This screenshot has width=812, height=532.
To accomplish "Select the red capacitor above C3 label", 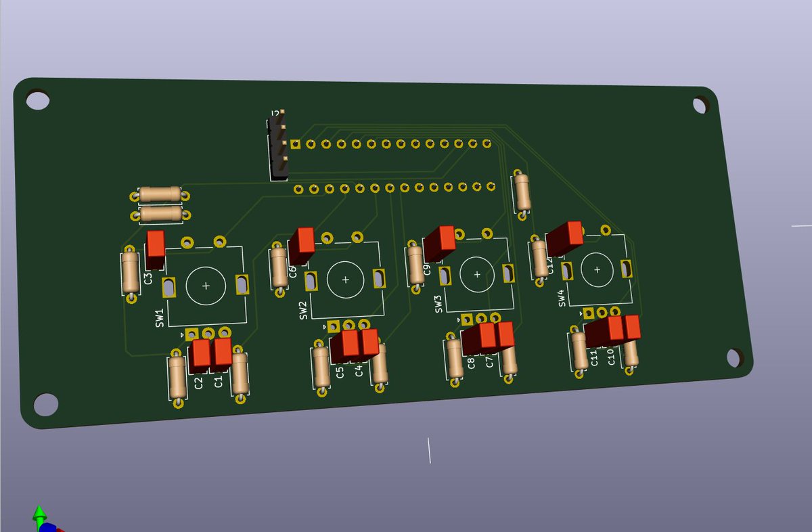I will point(156,250).
